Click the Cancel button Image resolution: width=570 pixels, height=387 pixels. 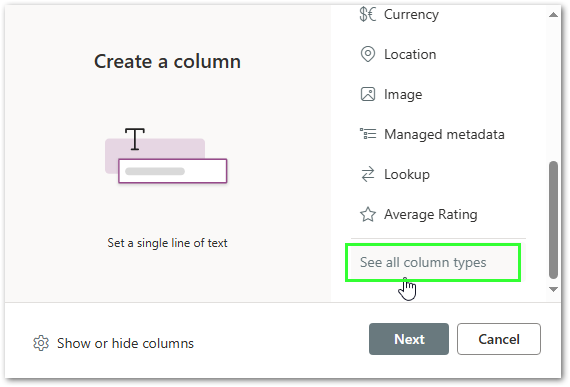pos(499,339)
